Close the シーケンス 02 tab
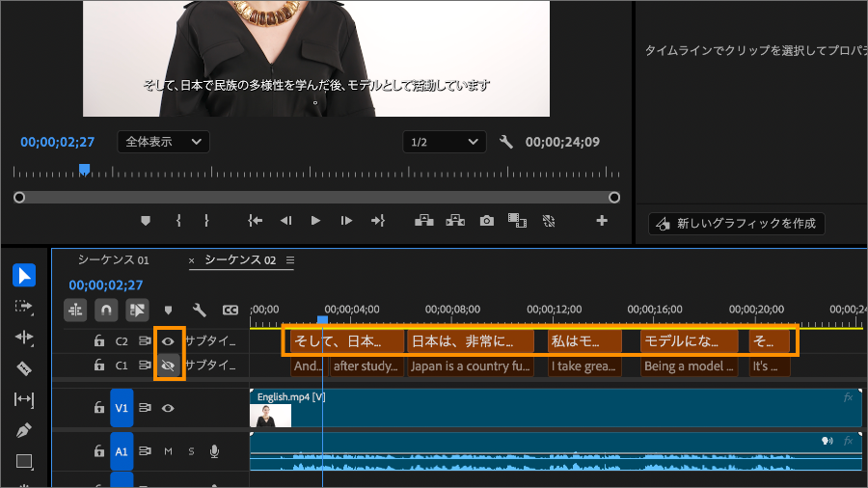The width and height of the screenshot is (868, 488). (x=191, y=260)
